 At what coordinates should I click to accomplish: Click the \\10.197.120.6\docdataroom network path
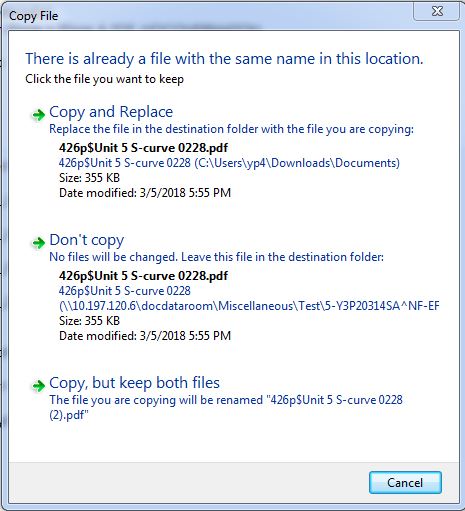point(249,306)
